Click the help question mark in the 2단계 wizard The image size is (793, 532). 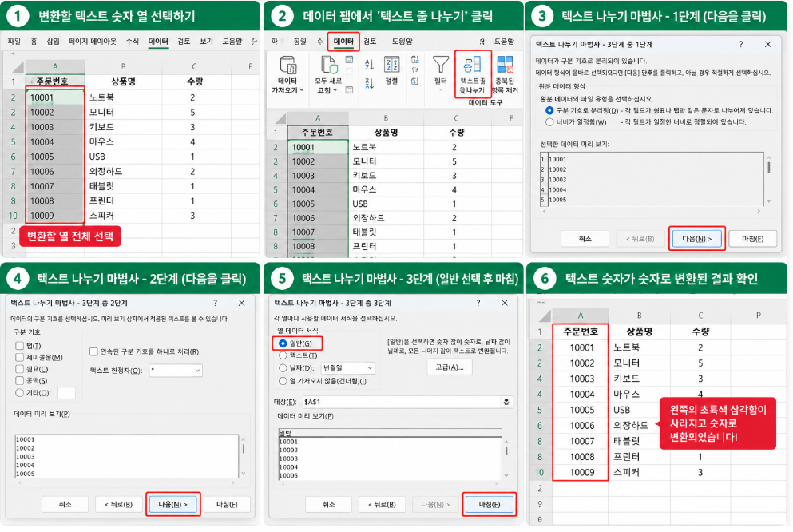pyautogui.click(x=215, y=303)
